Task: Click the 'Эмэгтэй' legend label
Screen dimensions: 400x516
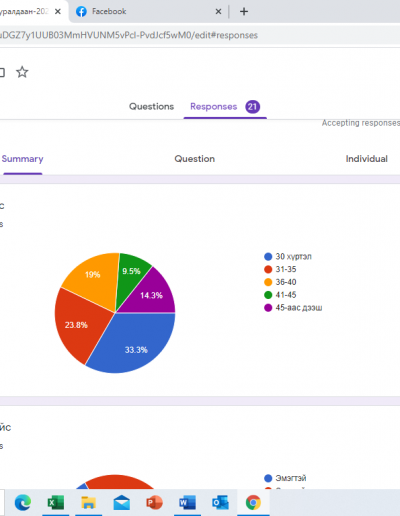Action: [x=291, y=478]
